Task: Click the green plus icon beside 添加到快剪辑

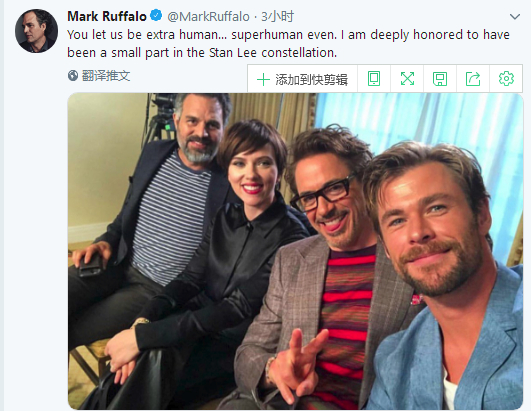Action: (x=263, y=80)
